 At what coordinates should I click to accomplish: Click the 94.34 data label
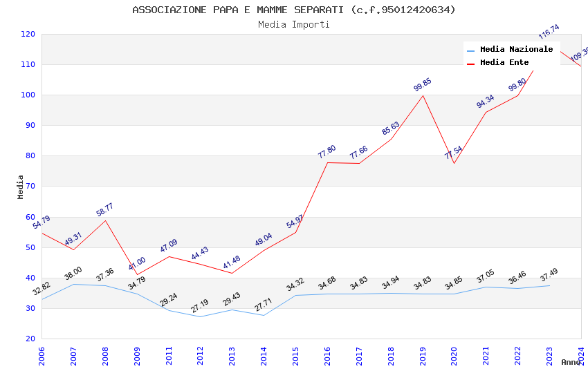(x=486, y=101)
